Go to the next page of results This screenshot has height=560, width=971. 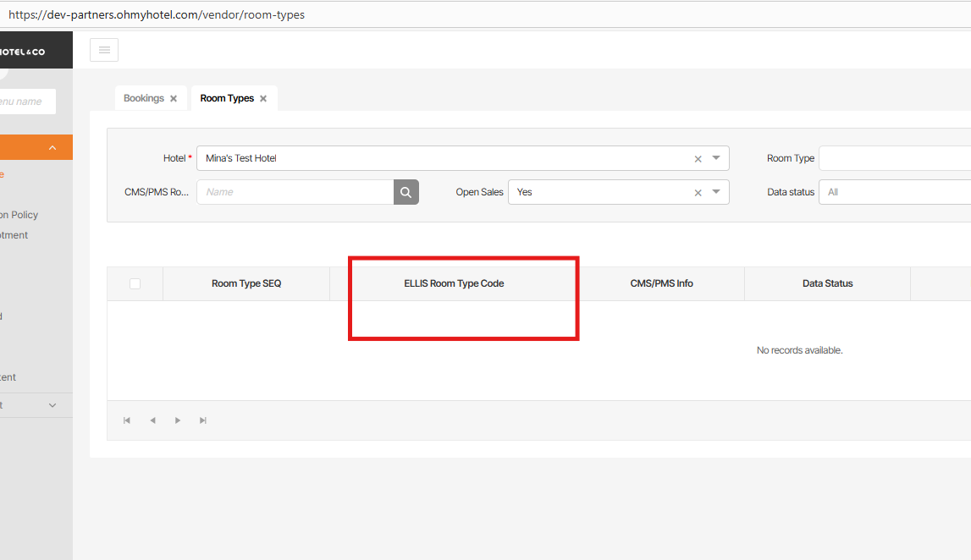[x=178, y=420]
